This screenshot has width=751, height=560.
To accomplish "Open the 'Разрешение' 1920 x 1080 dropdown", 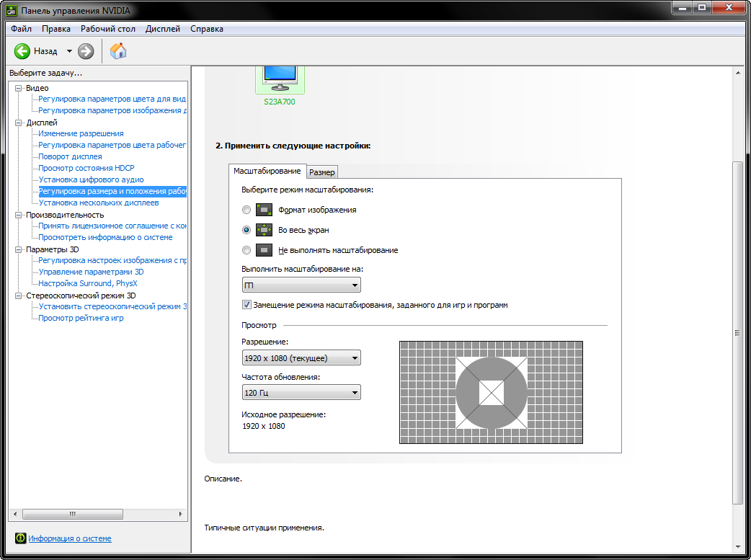I will pyautogui.click(x=301, y=358).
